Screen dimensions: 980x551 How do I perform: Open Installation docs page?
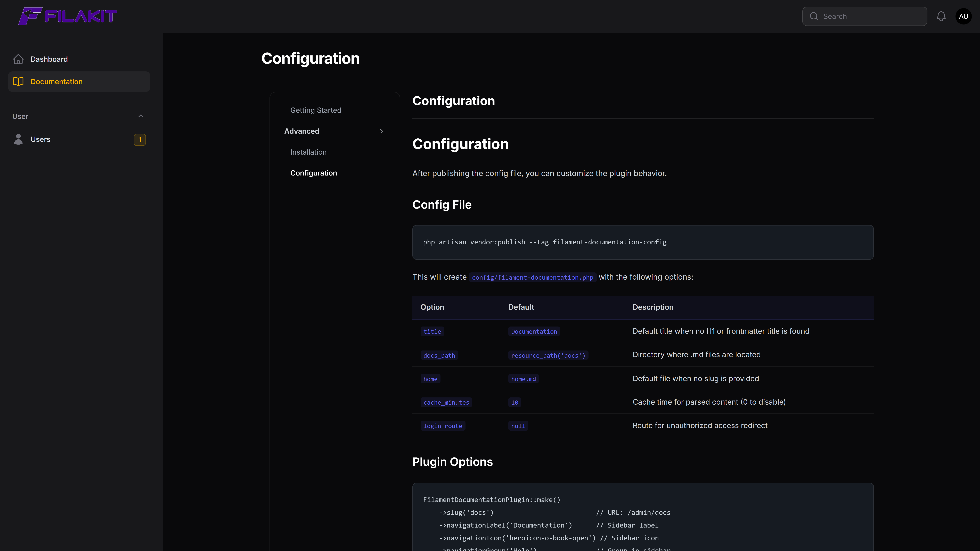click(308, 152)
